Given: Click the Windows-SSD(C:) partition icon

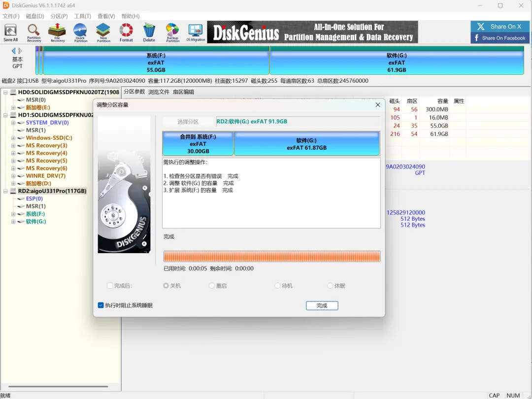Looking at the screenshot, I should coord(21,138).
